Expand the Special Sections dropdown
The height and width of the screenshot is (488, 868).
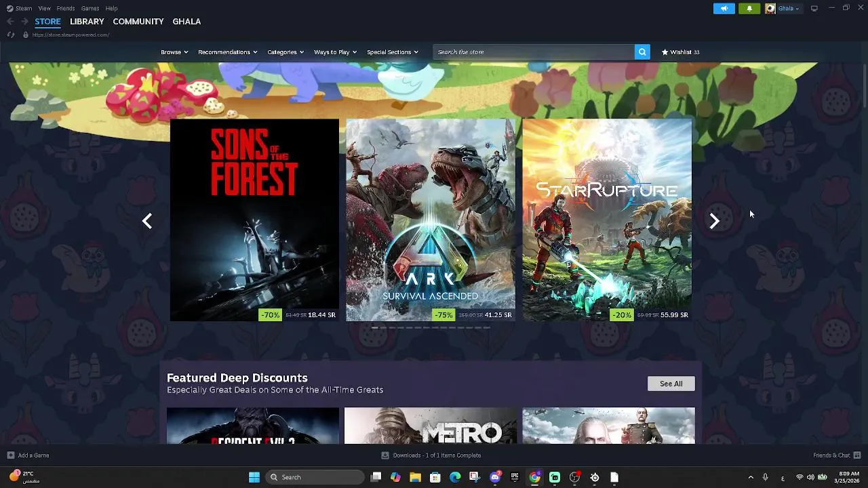tap(393, 52)
